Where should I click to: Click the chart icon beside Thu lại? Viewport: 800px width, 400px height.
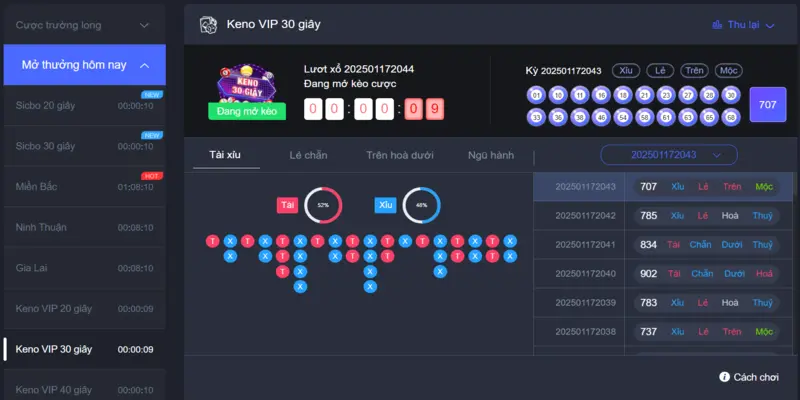pyautogui.click(x=717, y=25)
